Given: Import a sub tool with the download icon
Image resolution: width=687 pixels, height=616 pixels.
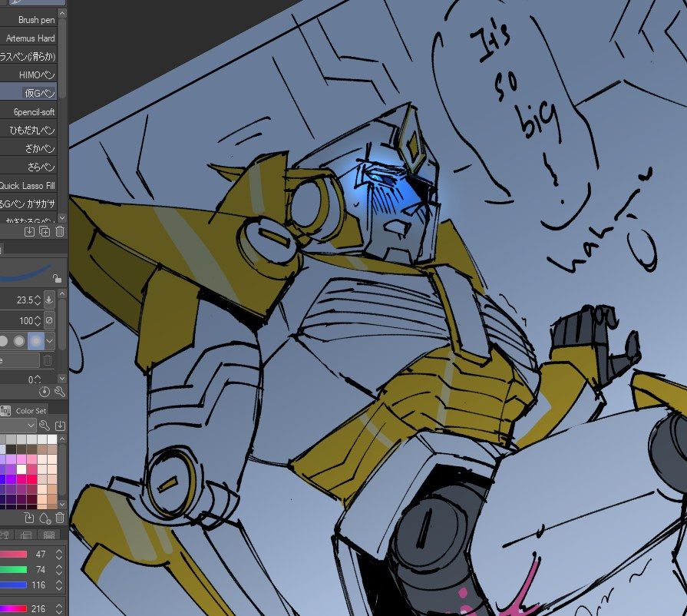Looking at the screenshot, I should point(29,231).
